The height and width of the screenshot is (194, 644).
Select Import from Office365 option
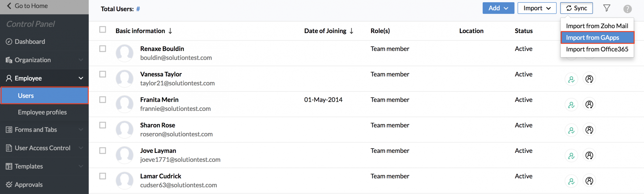[x=597, y=49]
